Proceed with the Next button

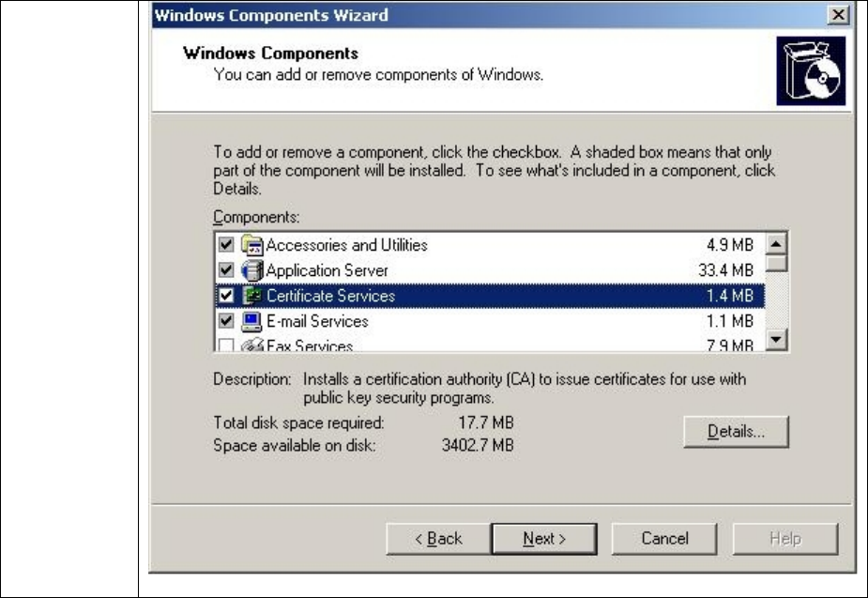point(544,539)
